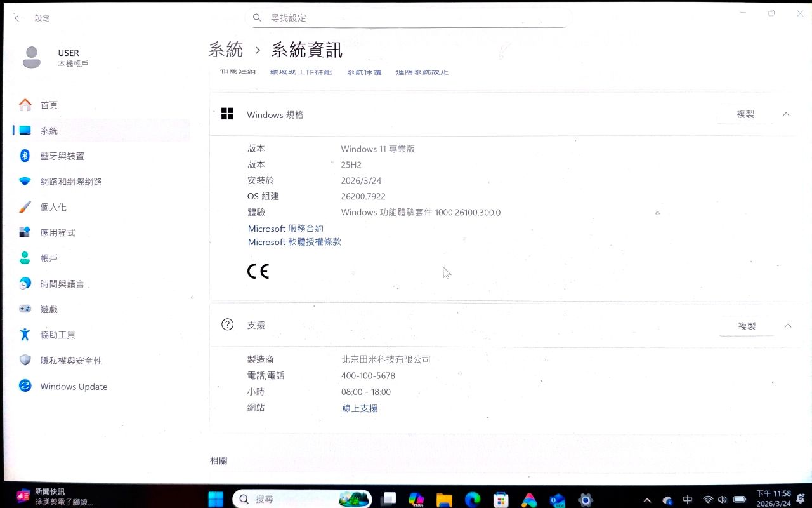Copy the Windows 規格 details
The height and width of the screenshot is (508, 812).
[x=745, y=114]
